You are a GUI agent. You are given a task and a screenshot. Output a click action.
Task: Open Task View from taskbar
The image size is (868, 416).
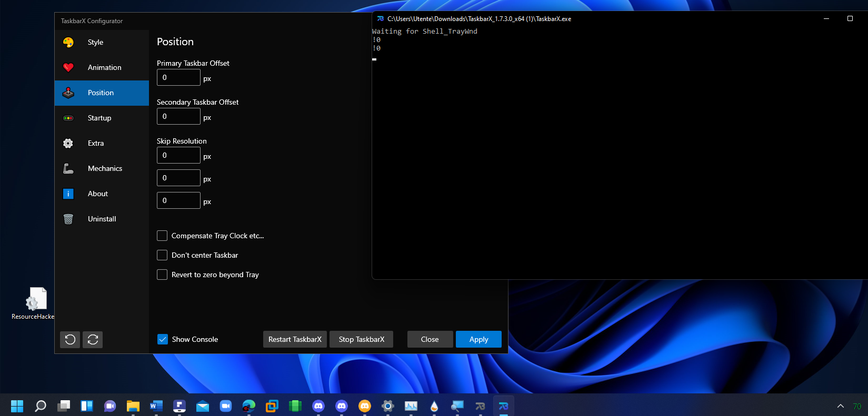64,406
